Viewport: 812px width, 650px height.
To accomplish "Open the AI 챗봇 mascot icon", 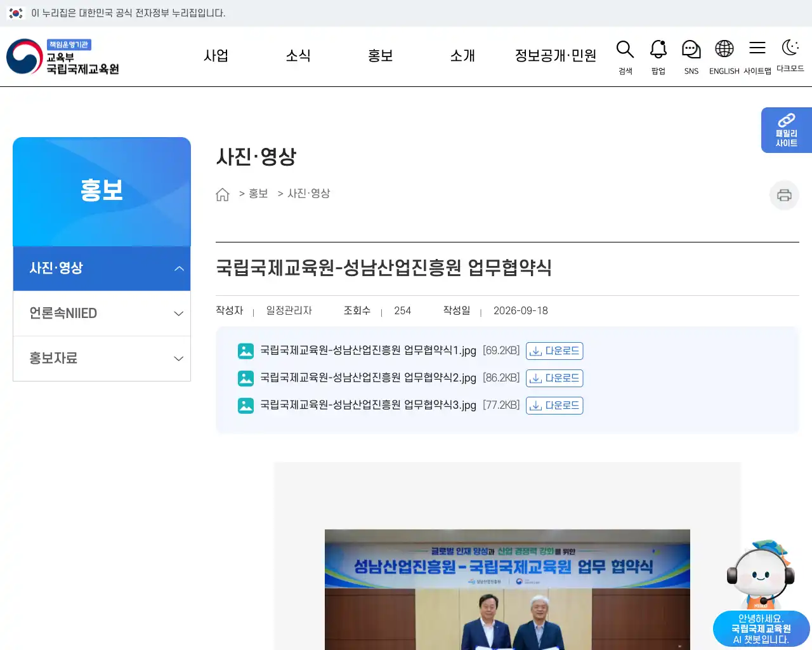I will 761,574.
